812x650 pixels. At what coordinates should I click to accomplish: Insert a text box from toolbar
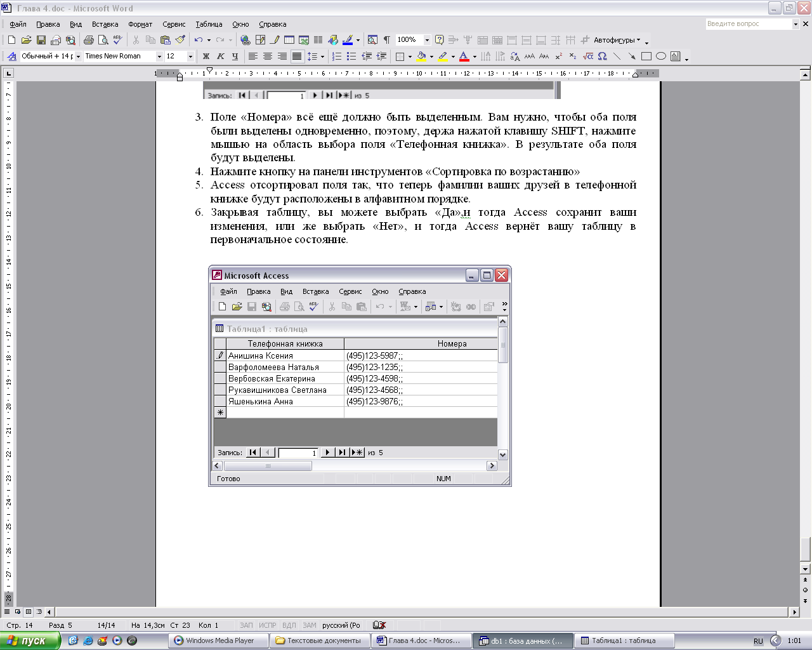tap(676, 56)
